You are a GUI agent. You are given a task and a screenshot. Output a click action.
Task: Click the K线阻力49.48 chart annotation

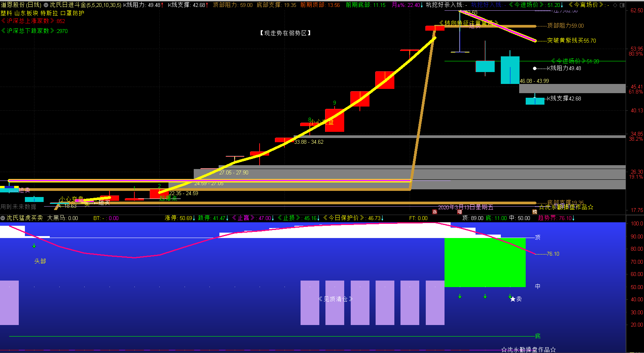564,68
